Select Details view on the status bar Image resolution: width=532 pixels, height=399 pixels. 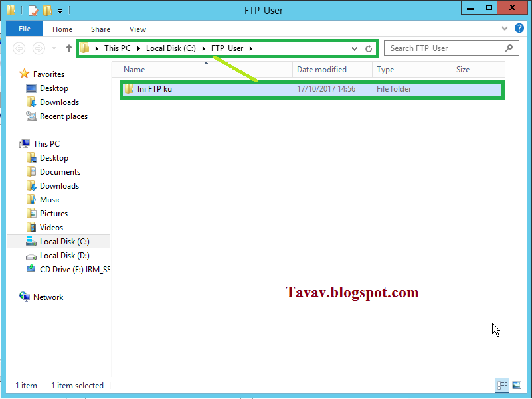[502, 385]
